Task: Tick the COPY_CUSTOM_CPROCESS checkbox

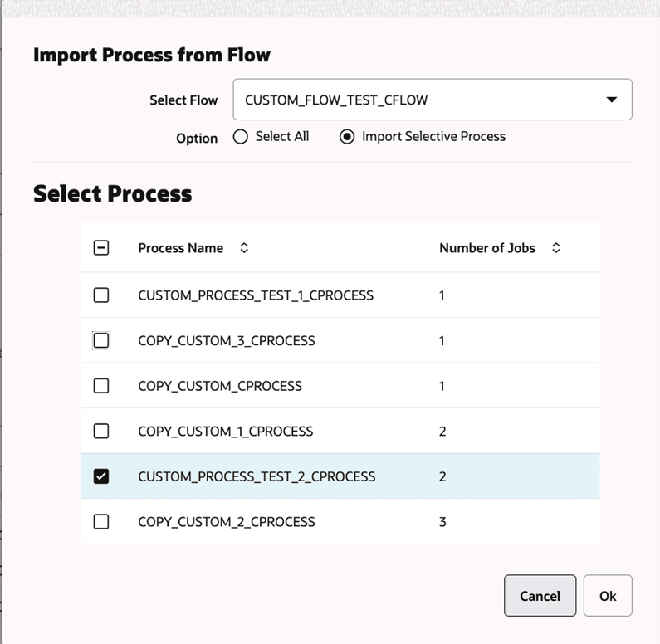Action: tap(101, 386)
